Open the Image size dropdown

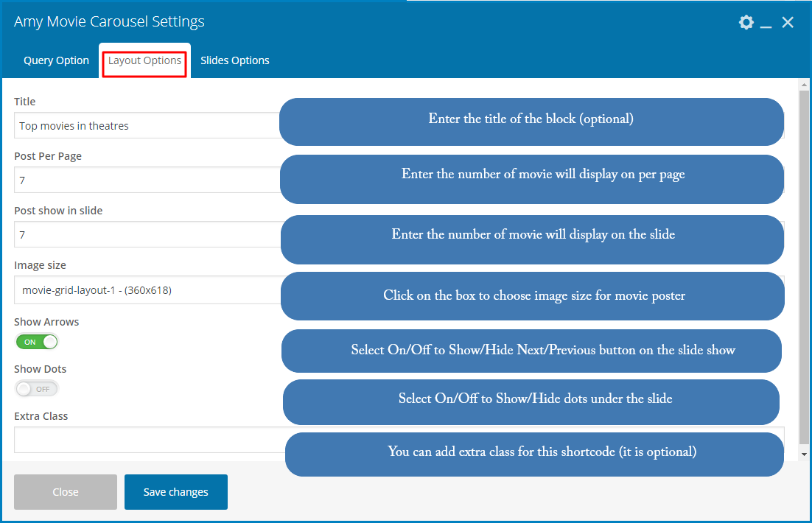pos(146,290)
